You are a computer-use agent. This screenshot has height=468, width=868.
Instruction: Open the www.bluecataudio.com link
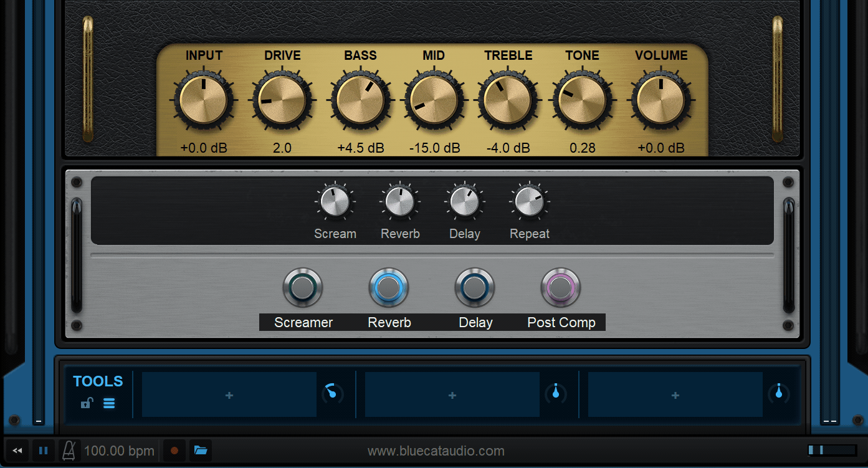point(436,451)
